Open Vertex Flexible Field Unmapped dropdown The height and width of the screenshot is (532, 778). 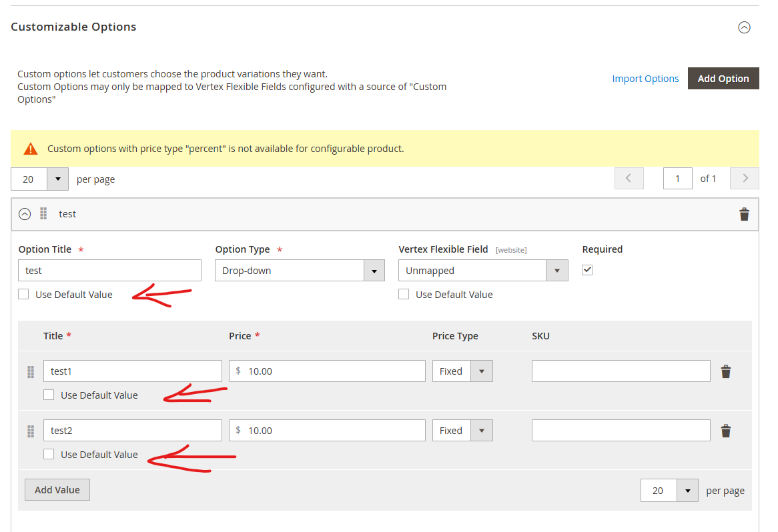click(x=483, y=271)
